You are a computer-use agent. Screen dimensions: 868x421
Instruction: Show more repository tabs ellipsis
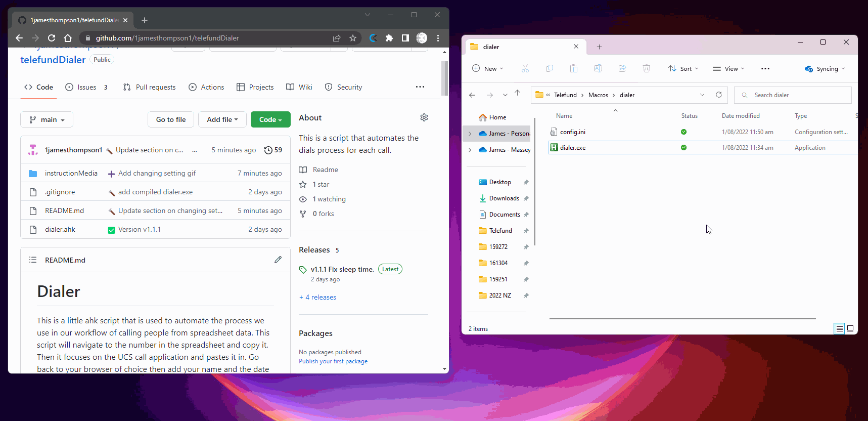point(420,87)
